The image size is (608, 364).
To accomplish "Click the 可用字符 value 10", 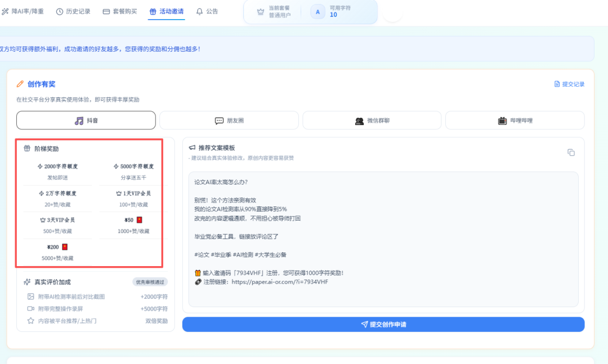I will tap(333, 15).
